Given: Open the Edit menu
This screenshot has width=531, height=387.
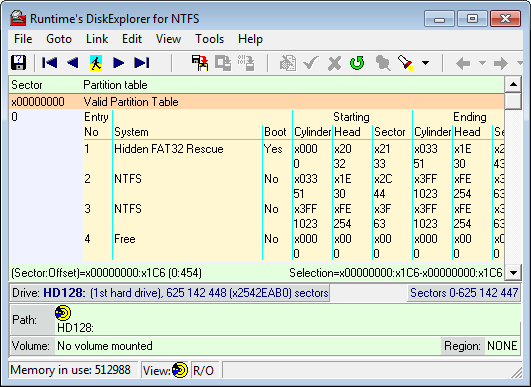Looking at the screenshot, I should pos(132,39).
